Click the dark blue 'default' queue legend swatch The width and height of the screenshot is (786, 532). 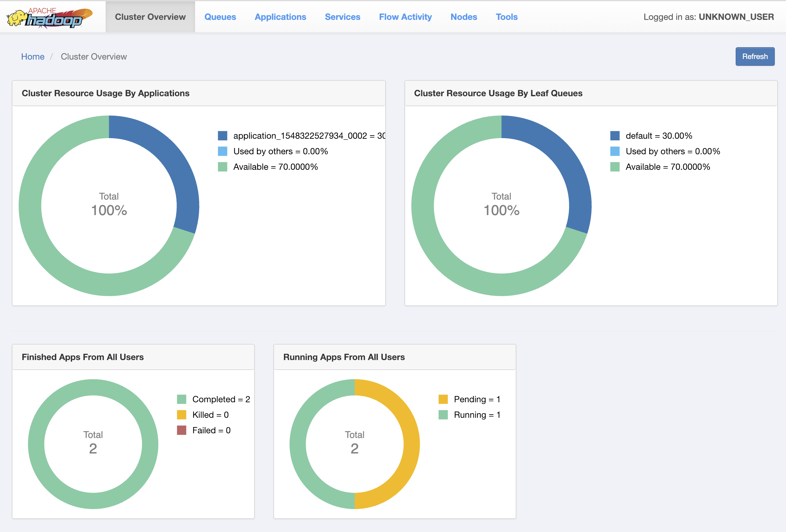pos(615,136)
